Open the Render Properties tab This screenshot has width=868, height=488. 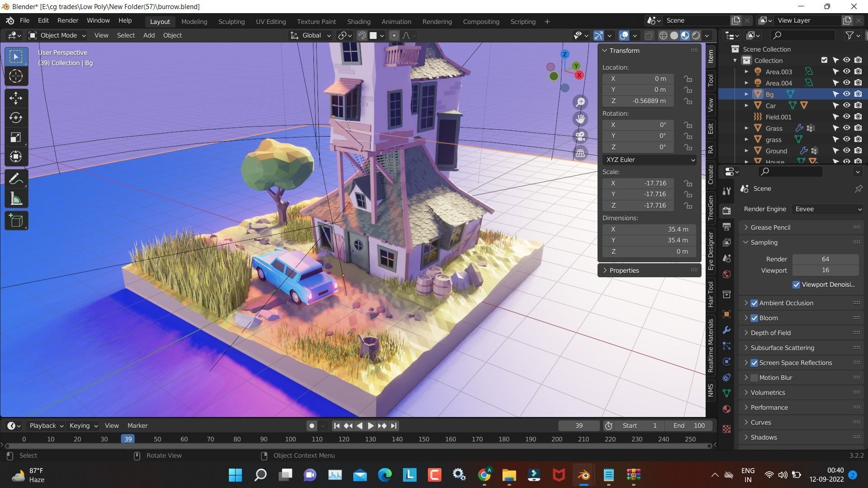pyautogui.click(x=726, y=210)
